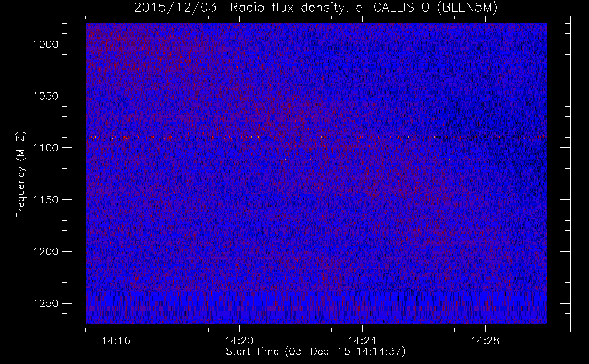Image resolution: width=589 pixels, height=364 pixels.
Task: Select the 1250 frequency axis label
Action: pos(46,304)
